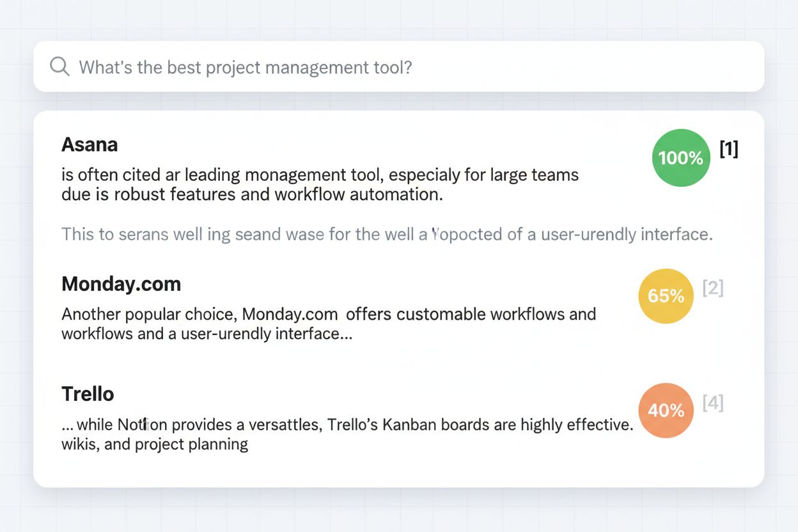Click the green 100% score badge
This screenshot has height=532, width=798.
pos(680,158)
